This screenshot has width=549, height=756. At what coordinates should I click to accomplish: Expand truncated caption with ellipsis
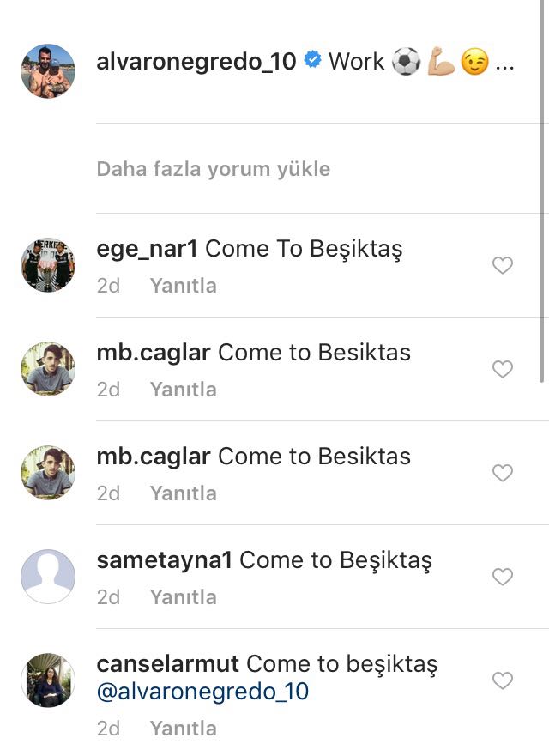click(x=504, y=65)
